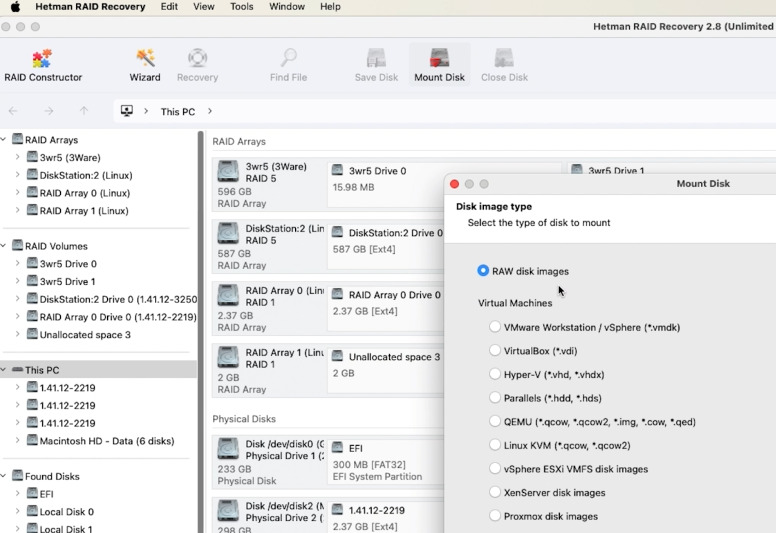Select XenServer disk images option
This screenshot has width=776, height=533.
click(x=494, y=492)
